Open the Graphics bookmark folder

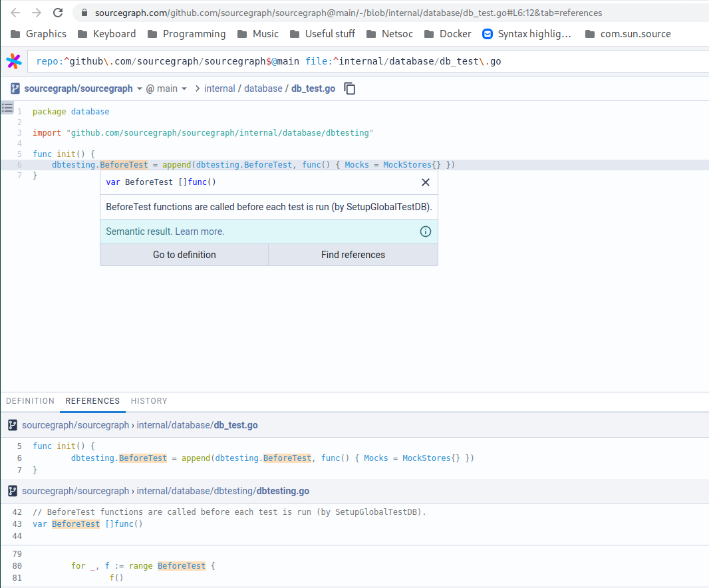point(38,34)
